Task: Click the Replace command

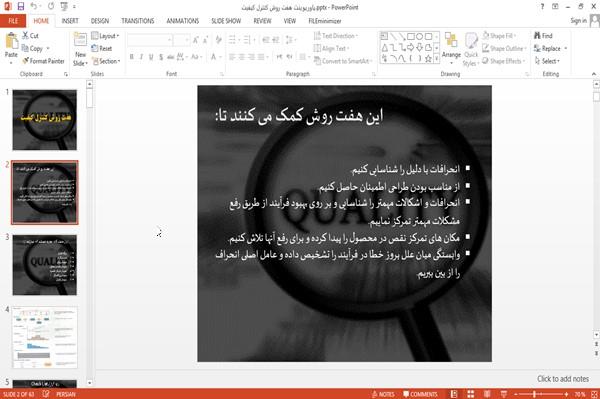Action: point(548,48)
